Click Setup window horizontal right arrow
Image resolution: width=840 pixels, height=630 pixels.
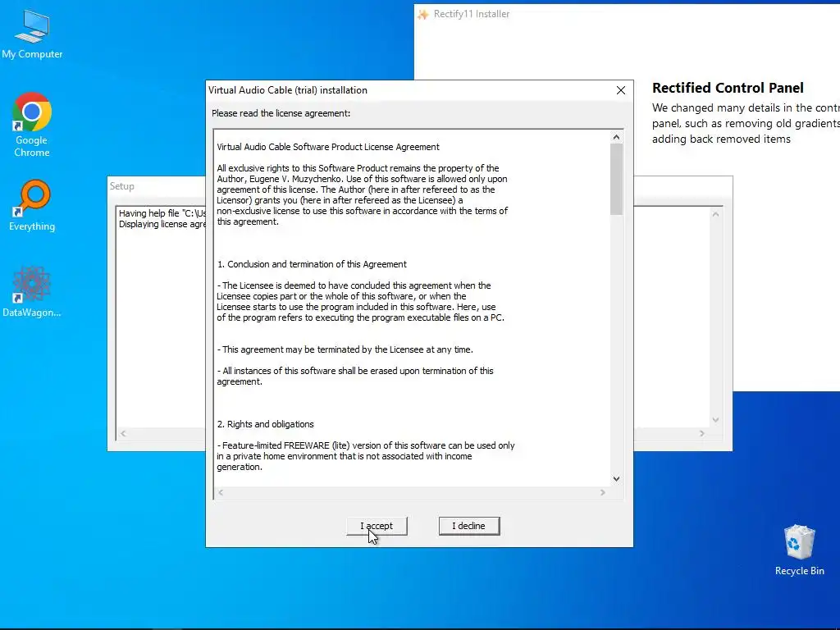(702, 433)
